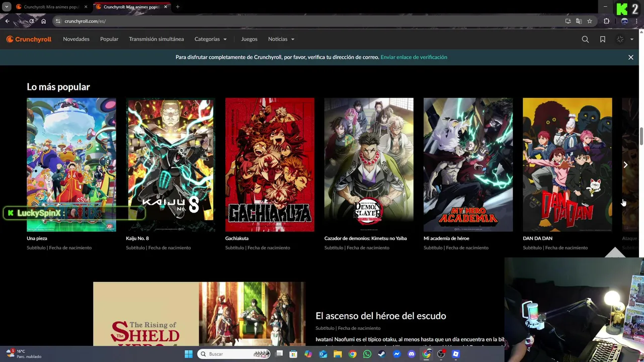Open the Crunchyroll search icon

coord(585,39)
